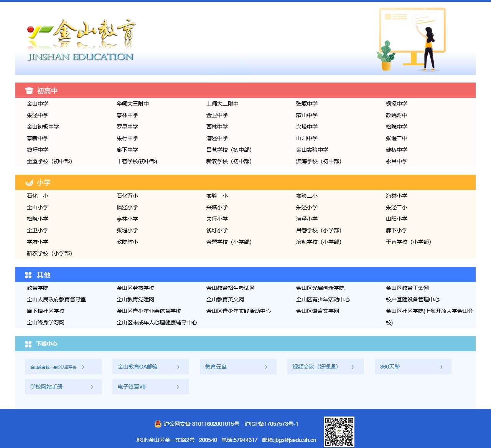491x448 pixels.
Task: Open the 360天擎 button
Action: click(x=413, y=367)
